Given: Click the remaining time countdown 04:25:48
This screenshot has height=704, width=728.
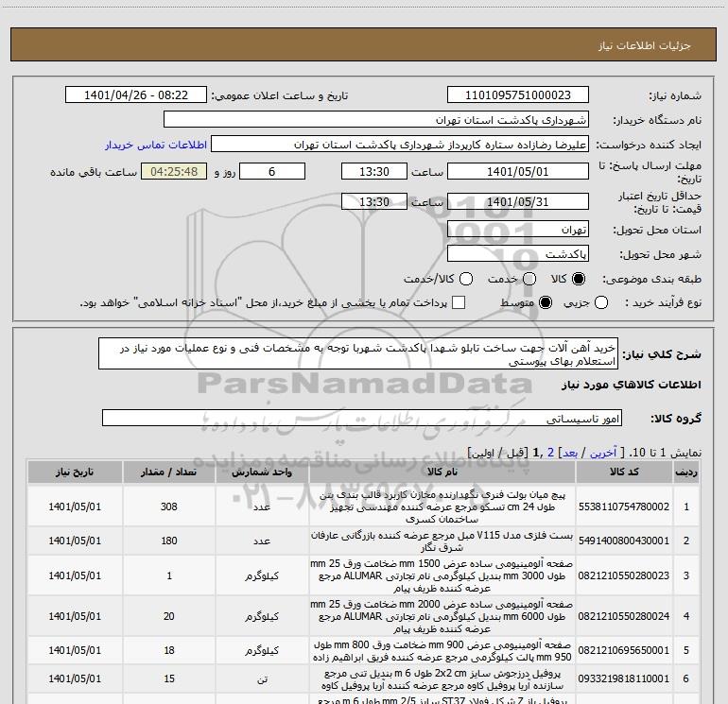Looking at the screenshot, I should 174,171.
